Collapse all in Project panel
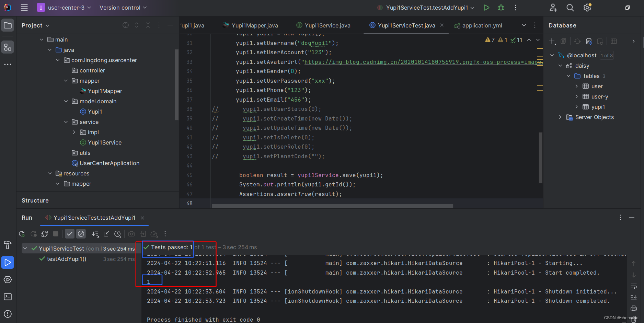This screenshot has width=644, height=323. pos(148,25)
